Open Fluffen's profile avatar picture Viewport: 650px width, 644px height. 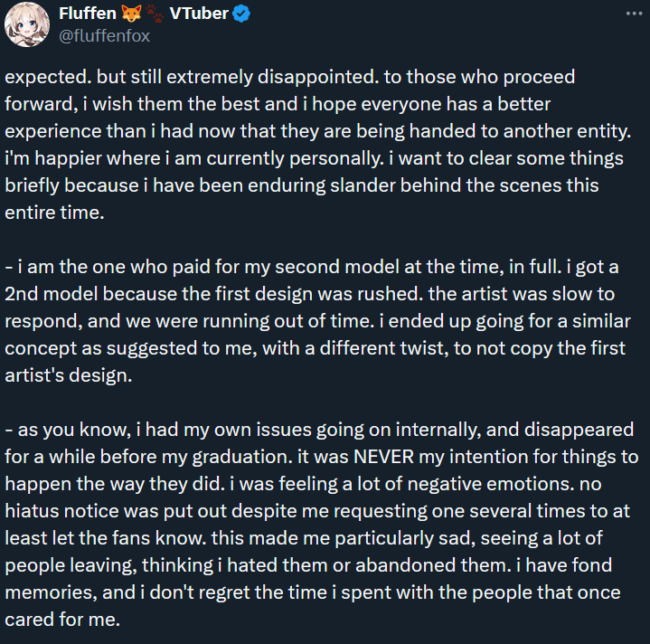coord(27,24)
